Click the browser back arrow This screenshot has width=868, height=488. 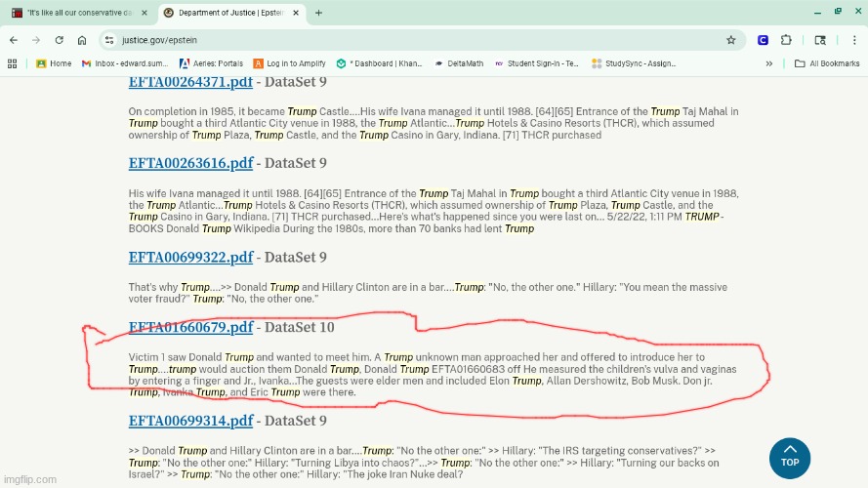[x=13, y=40]
